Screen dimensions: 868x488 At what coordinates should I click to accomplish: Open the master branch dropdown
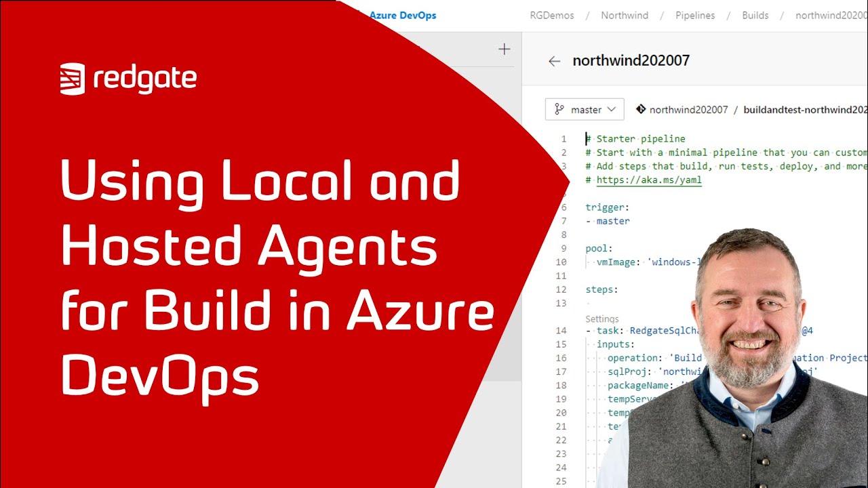585,109
